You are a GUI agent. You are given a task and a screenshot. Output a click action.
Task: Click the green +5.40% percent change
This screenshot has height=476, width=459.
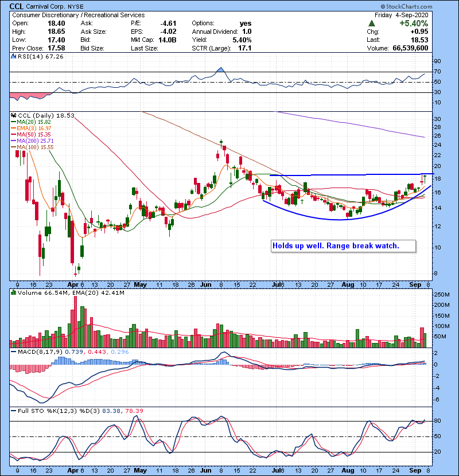click(x=414, y=24)
